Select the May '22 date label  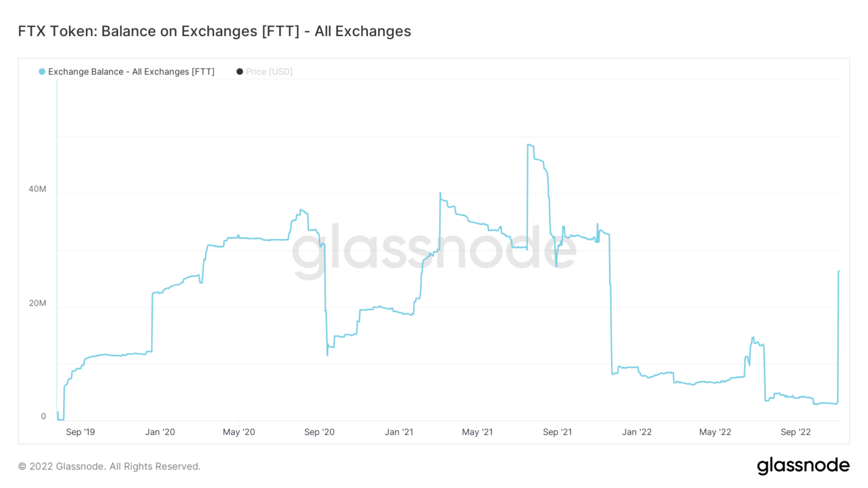click(715, 432)
